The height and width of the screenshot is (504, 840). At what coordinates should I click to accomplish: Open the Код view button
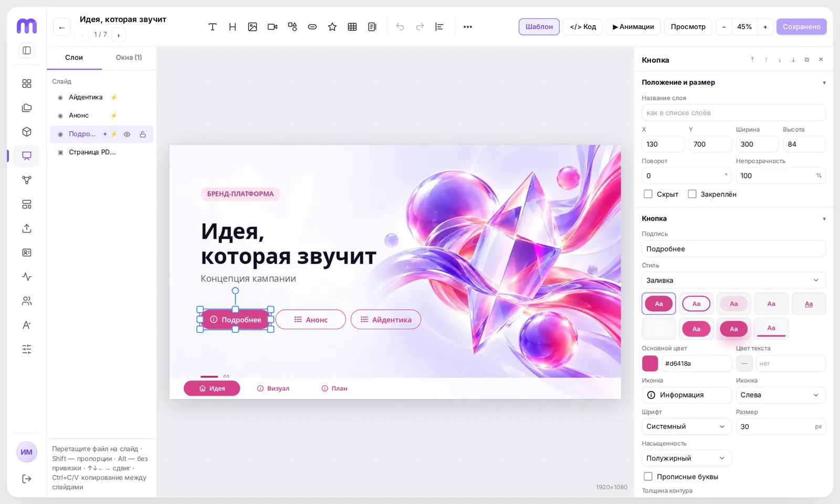click(x=583, y=27)
